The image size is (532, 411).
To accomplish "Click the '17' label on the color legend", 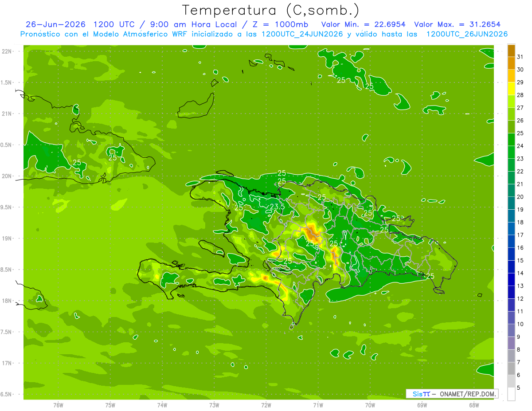I will (x=520, y=235).
